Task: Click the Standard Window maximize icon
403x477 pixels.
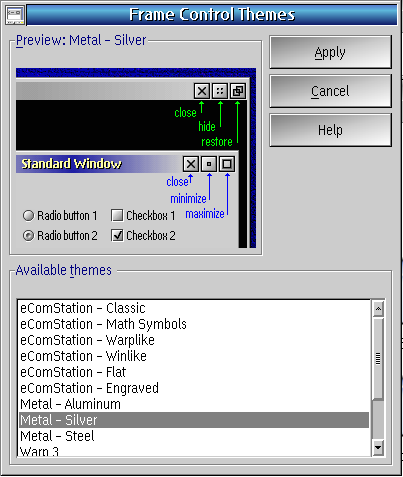Action: (227, 164)
